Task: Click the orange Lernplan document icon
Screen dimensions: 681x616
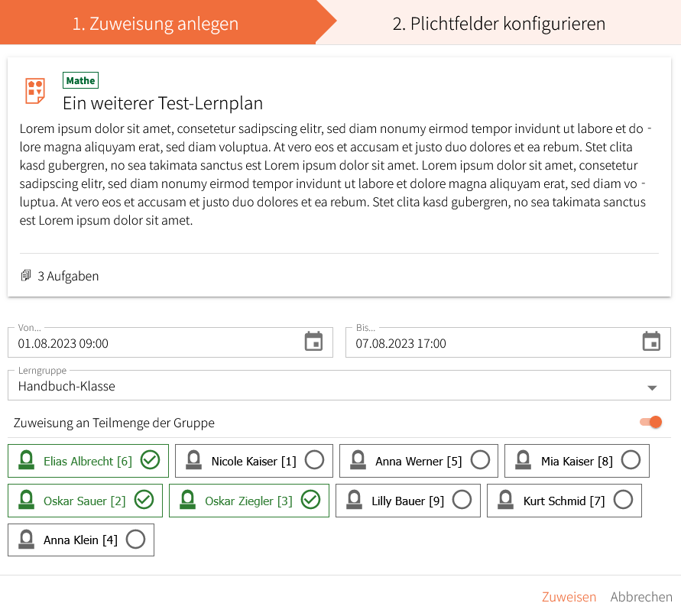Action: pyautogui.click(x=35, y=91)
